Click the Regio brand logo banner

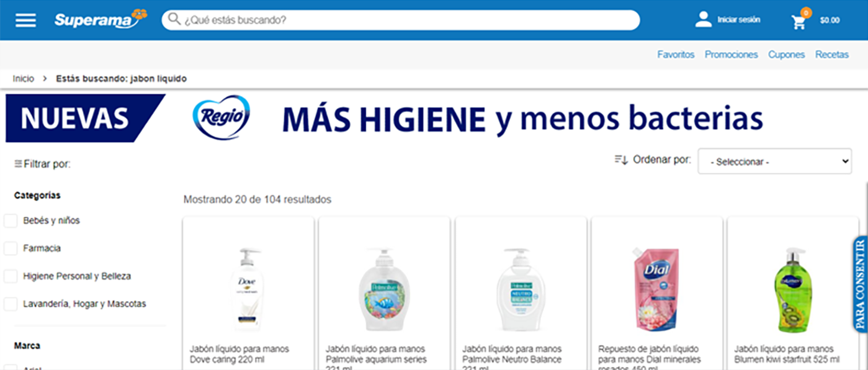(x=221, y=117)
